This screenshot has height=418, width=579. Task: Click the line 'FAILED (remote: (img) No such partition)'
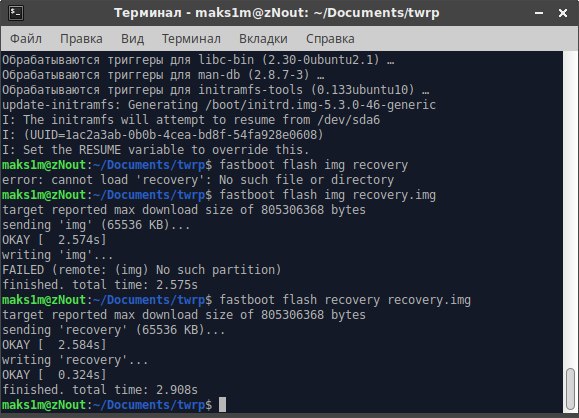(x=142, y=270)
